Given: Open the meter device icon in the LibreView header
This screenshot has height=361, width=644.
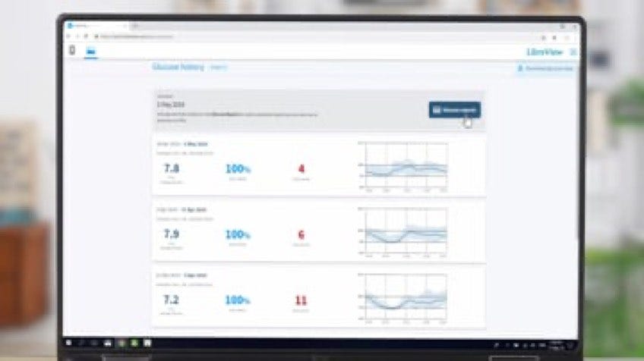Looking at the screenshot, I should click(x=72, y=51).
